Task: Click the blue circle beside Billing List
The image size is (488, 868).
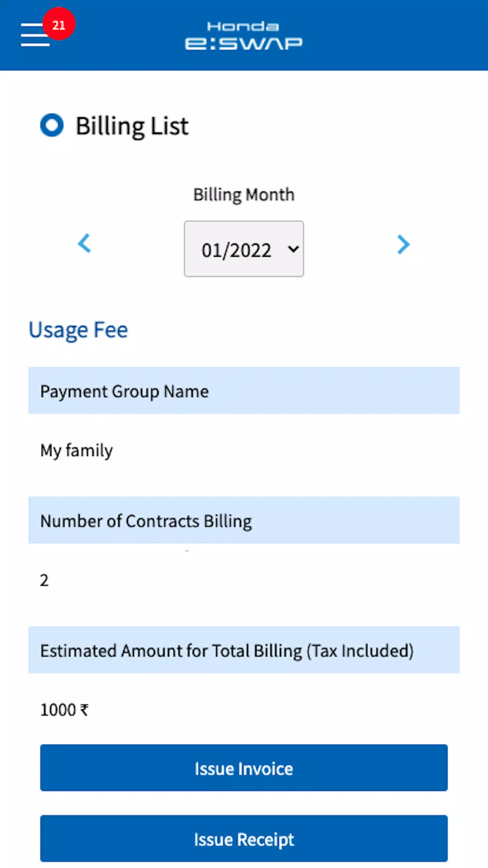Action: [52, 125]
